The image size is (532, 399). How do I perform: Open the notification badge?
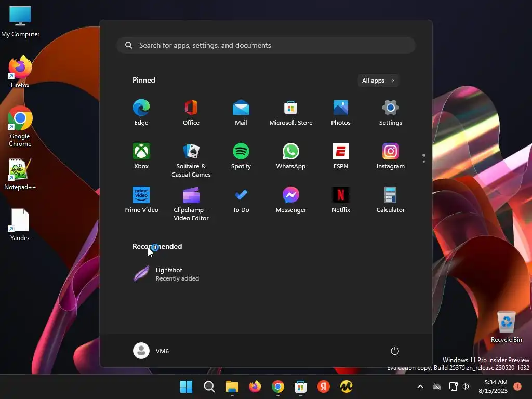tap(517, 387)
